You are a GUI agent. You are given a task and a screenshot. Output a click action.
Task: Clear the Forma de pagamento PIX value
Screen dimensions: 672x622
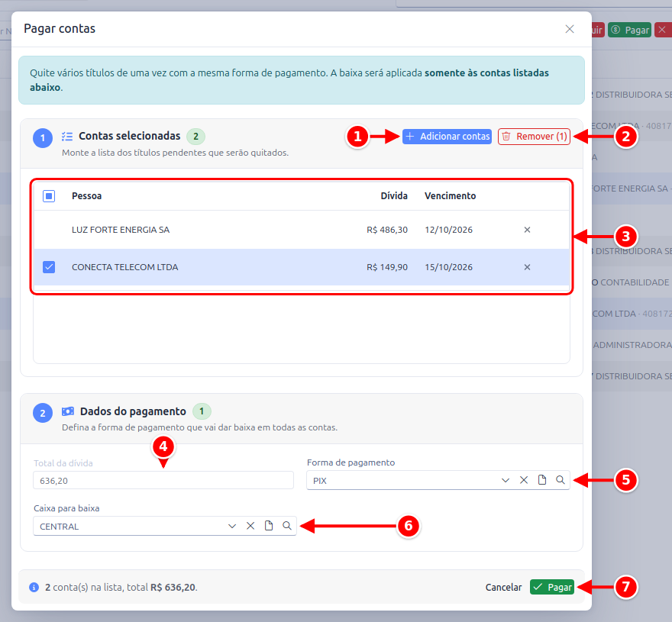coord(524,480)
